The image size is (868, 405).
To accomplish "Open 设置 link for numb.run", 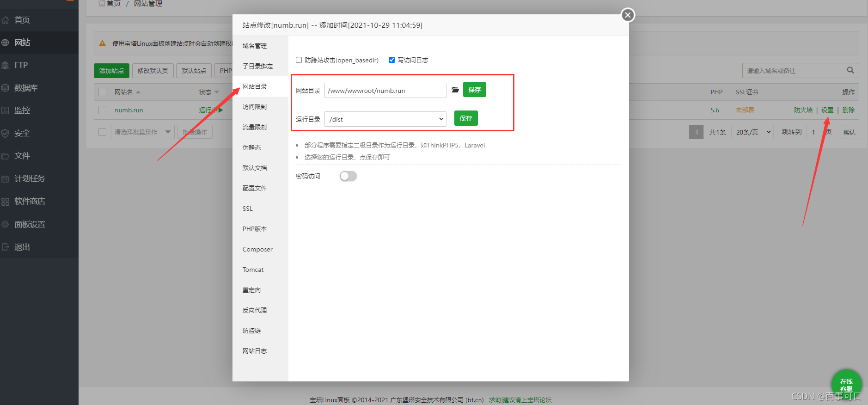I will (x=827, y=110).
